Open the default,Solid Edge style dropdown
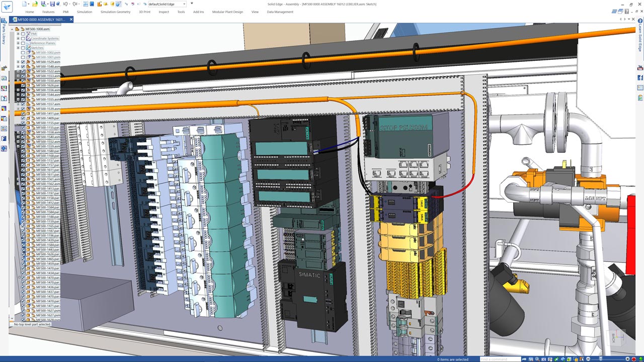The image size is (644, 362). click(184, 4)
